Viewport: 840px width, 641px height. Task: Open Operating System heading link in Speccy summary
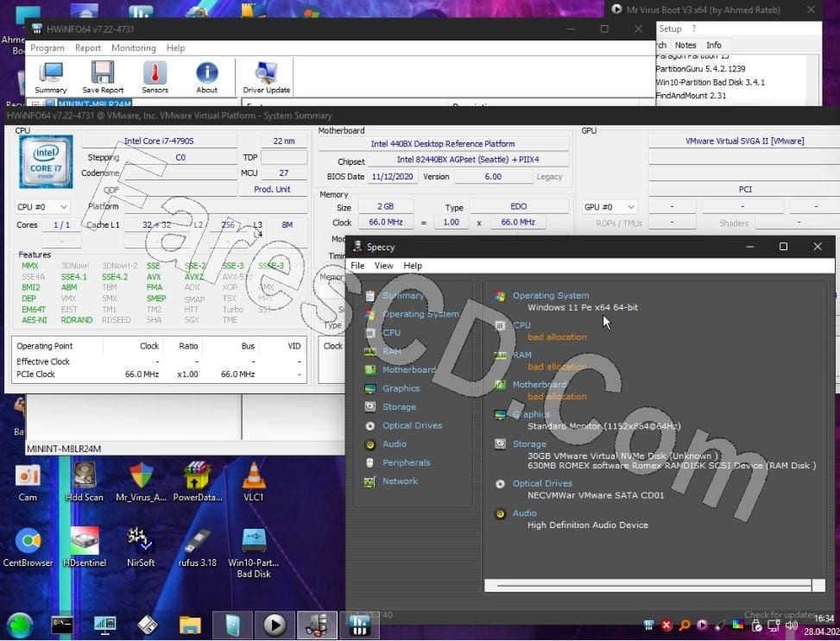pos(550,296)
